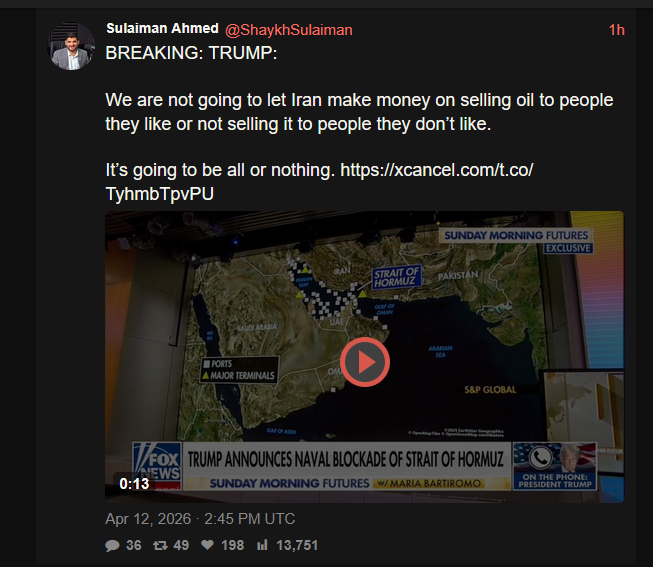Click the 1h relative timestamp

pyautogui.click(x=616, y=30)
